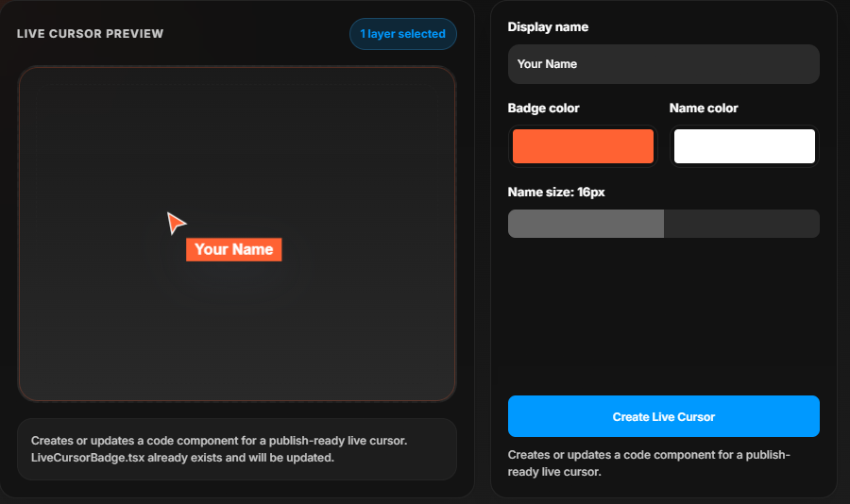
Task: Click empty space below the Name size slider
Action: click(663, 311)
